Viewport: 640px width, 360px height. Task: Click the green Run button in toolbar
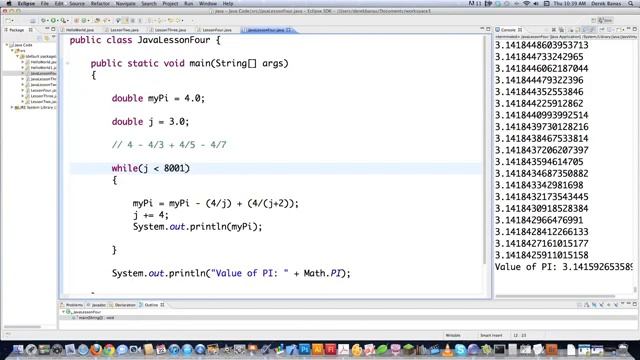(53, 20)
